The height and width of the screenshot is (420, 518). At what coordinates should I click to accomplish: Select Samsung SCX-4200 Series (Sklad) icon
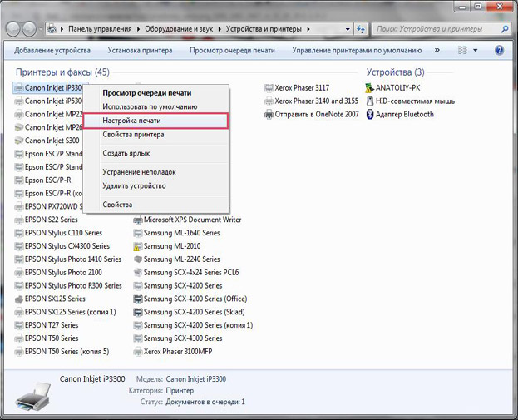pos(138,312)
